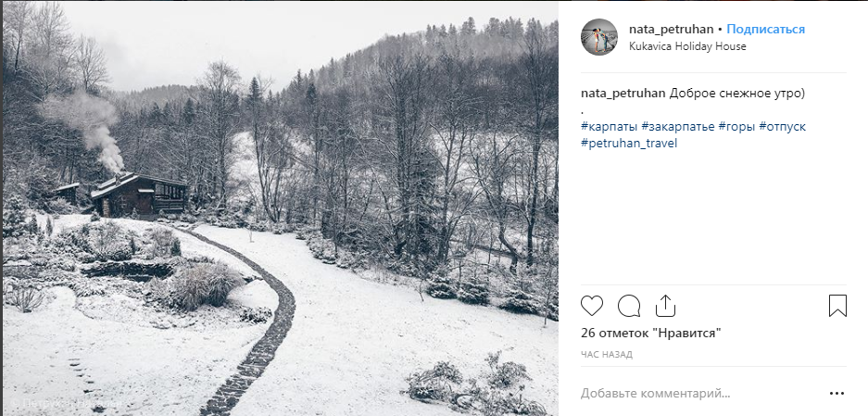Image resolution: width=868 pixels, height=416 pixels.
Task: Click the ЧАС НАЗАД timestamp
Action: coord(607,355)
